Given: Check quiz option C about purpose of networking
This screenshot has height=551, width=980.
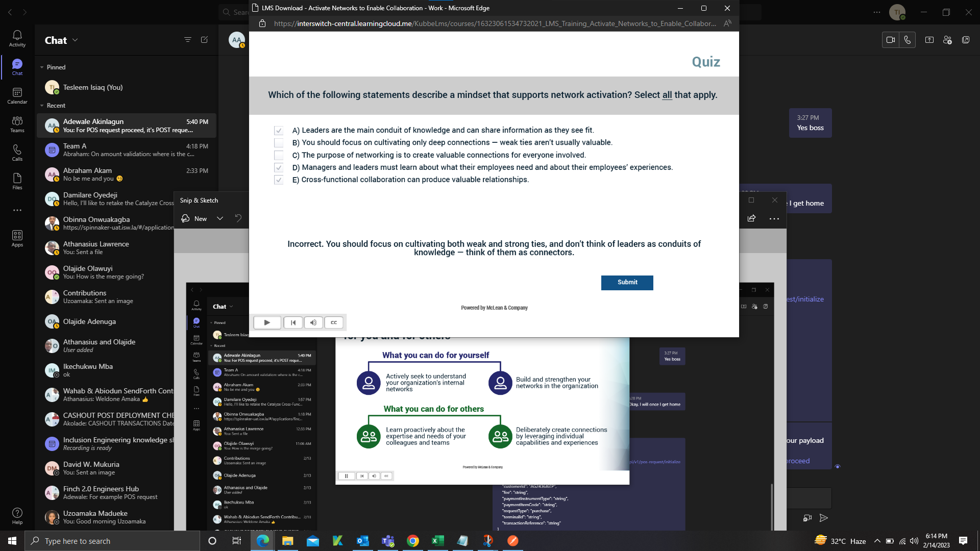Looking at the screenshot, I should coord(279,155).
